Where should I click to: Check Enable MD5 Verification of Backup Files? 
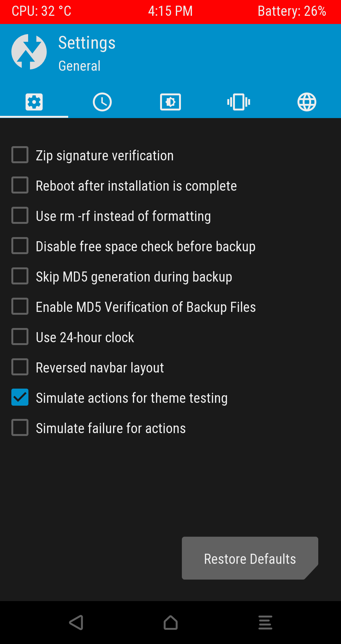click(x=20, y=306)
